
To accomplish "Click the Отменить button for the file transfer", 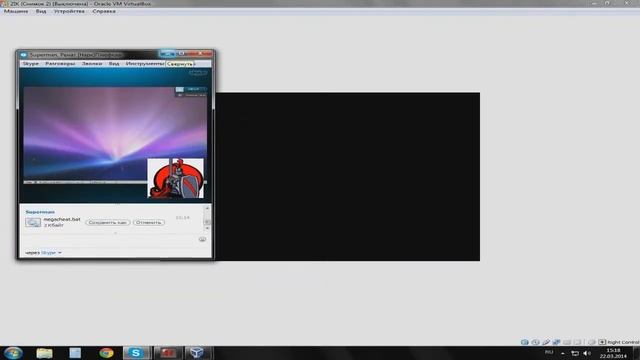I will (149, 222).
